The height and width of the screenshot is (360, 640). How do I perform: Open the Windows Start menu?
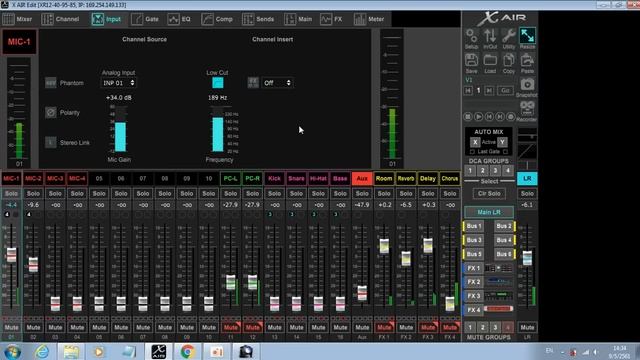(x=13, y=351)
